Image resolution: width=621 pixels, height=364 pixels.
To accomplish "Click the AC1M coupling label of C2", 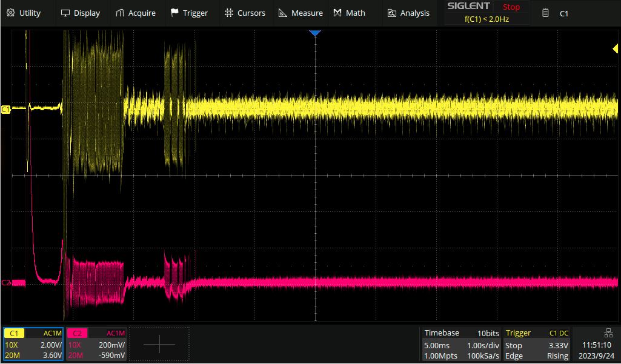I will pyautogui.click(x=116, y=334).
